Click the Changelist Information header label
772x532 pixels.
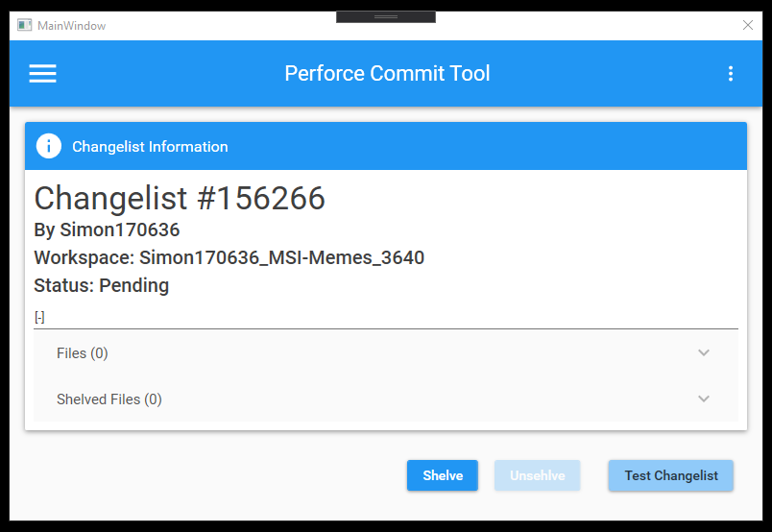tap(150, 147)
